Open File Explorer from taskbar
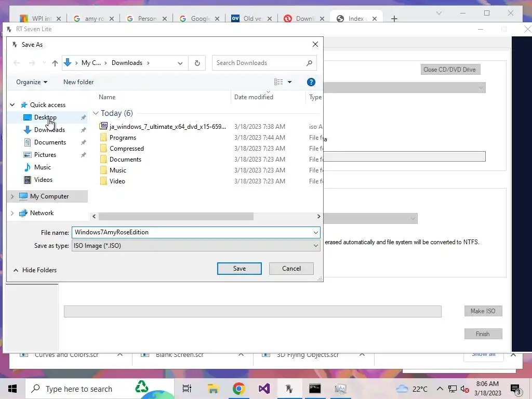Image resolution: width=532 pixels, height=399 pixels. click(213, 389)
